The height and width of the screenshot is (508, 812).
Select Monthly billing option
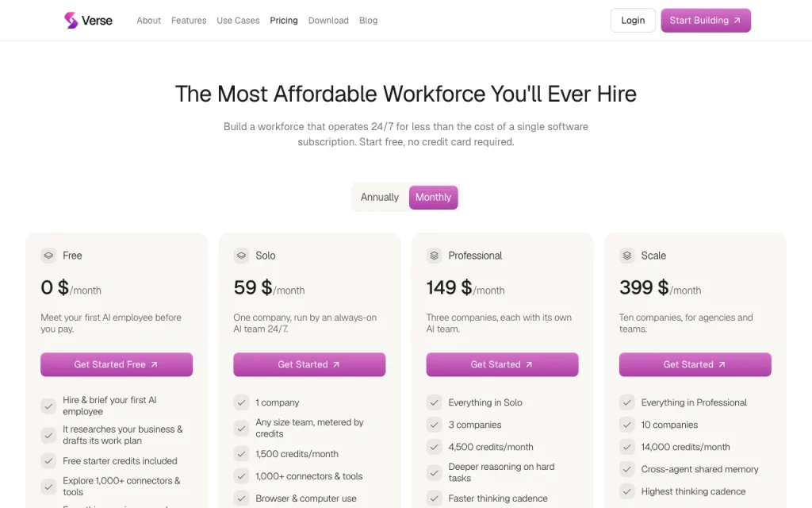pos(434,197)
